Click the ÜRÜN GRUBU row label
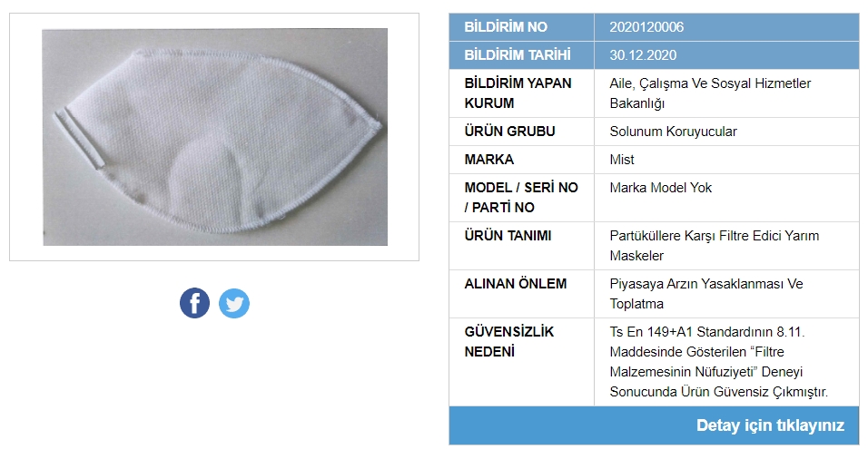This screenshot has width=868, height=459. [509, 132]
